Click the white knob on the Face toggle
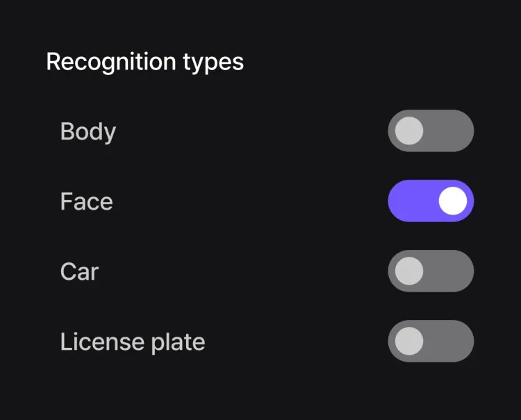521x420 pixels. (453, 201)
